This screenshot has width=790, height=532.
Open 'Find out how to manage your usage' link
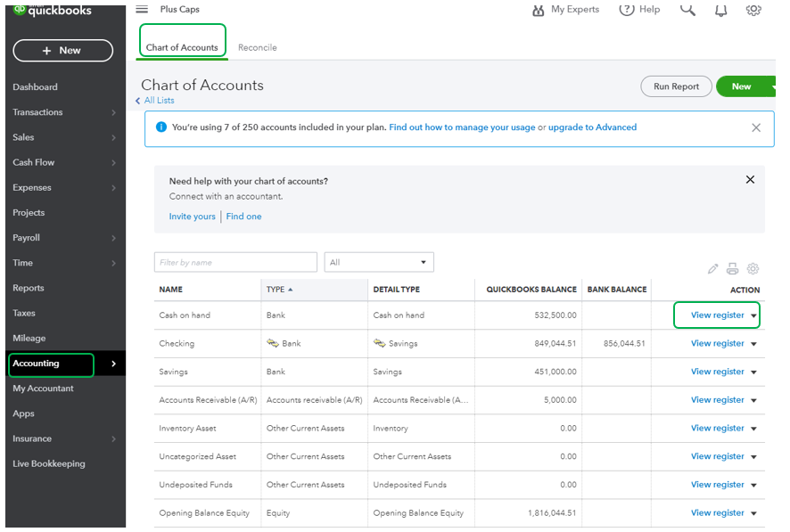462,127
